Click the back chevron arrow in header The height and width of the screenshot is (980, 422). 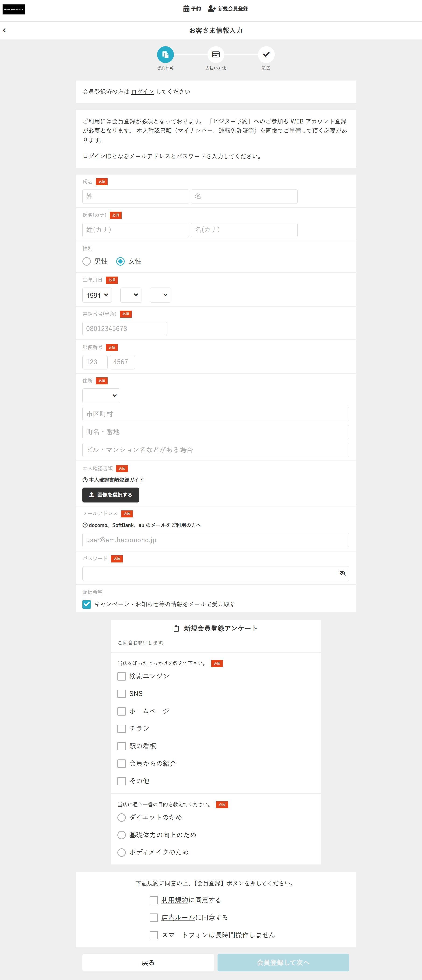[5, 30]
